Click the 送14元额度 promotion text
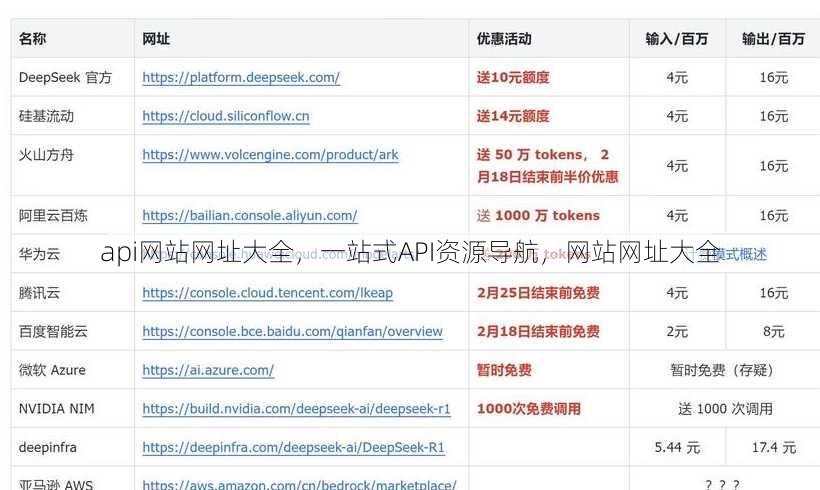 [x=513, y=116]
